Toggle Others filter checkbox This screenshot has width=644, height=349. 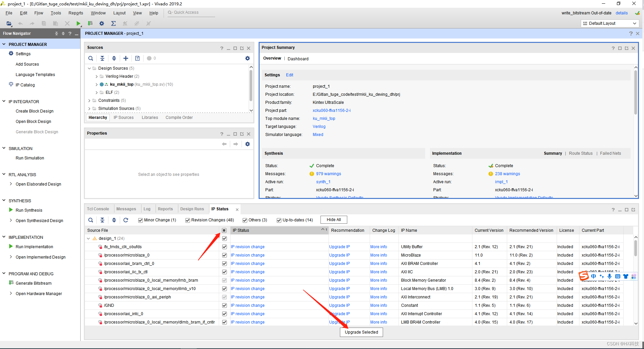pyautogui.click(x=245, y=220)
